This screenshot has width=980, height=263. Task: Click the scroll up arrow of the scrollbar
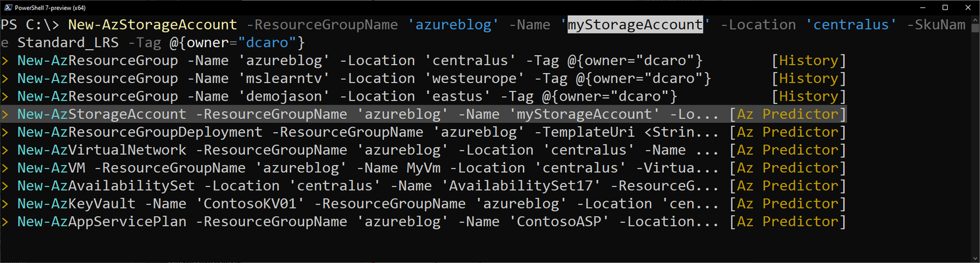click(974, 21)
